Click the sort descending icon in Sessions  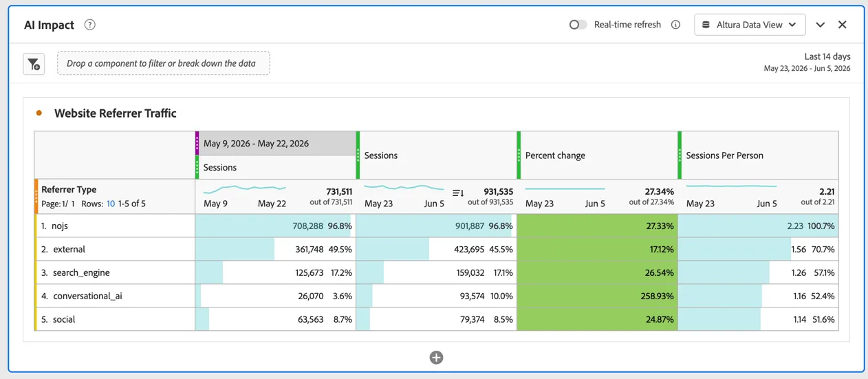click(458, 193)
